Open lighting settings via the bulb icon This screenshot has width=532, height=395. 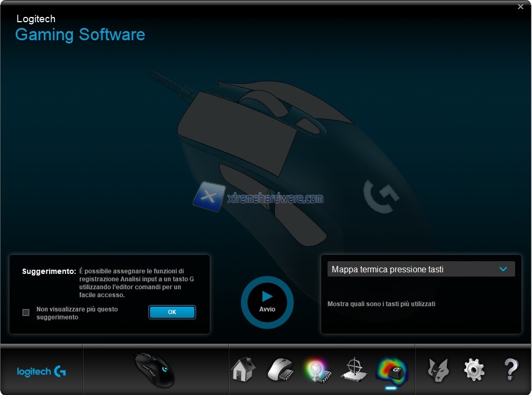point(316,370)
